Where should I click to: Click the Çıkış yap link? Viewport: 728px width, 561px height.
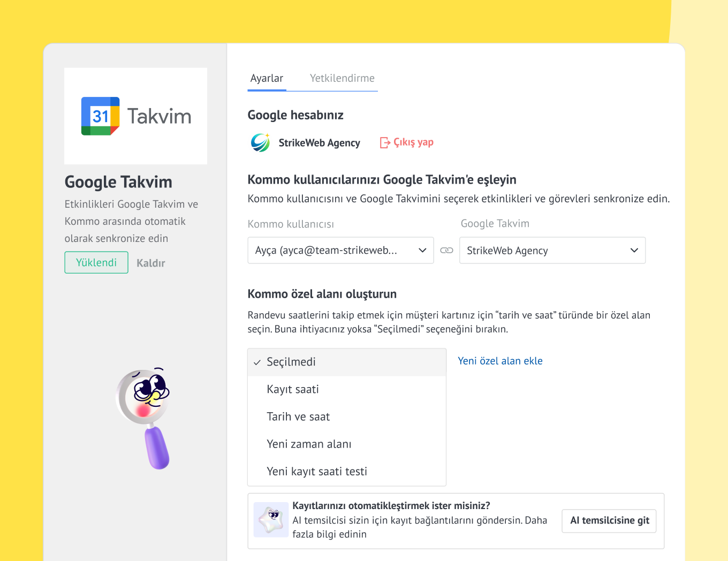tap(413, 142)
